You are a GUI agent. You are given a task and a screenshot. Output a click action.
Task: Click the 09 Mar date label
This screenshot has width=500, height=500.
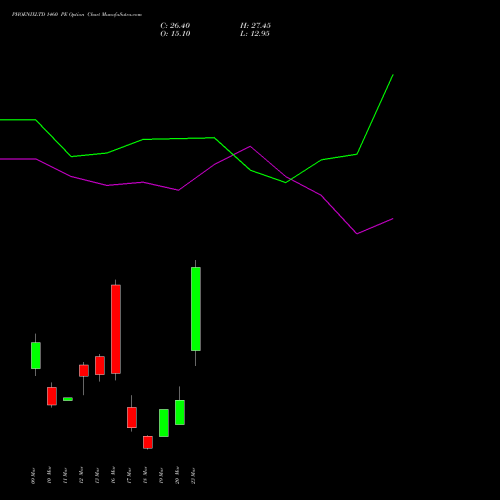tap(33, 475)
